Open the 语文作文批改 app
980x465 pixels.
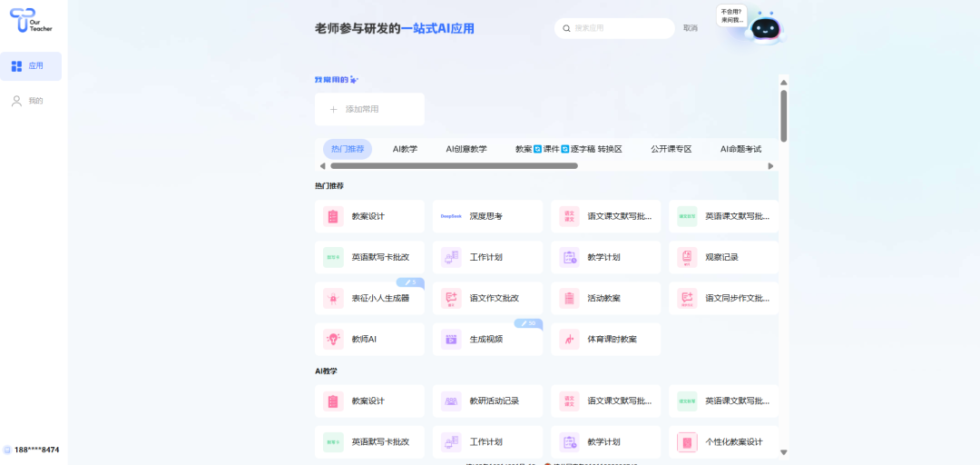pyautogui.click(x=487, y=298)
